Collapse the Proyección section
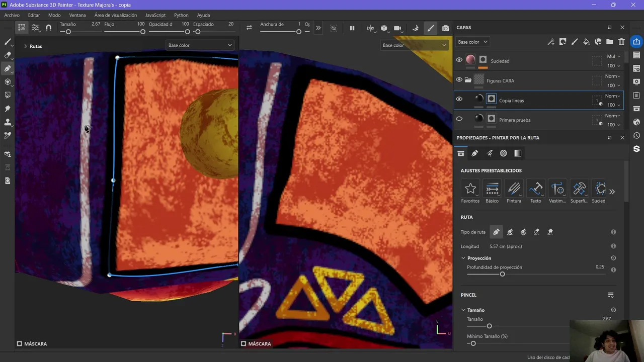Screen dimensions: 644x362 coord(463,258)
